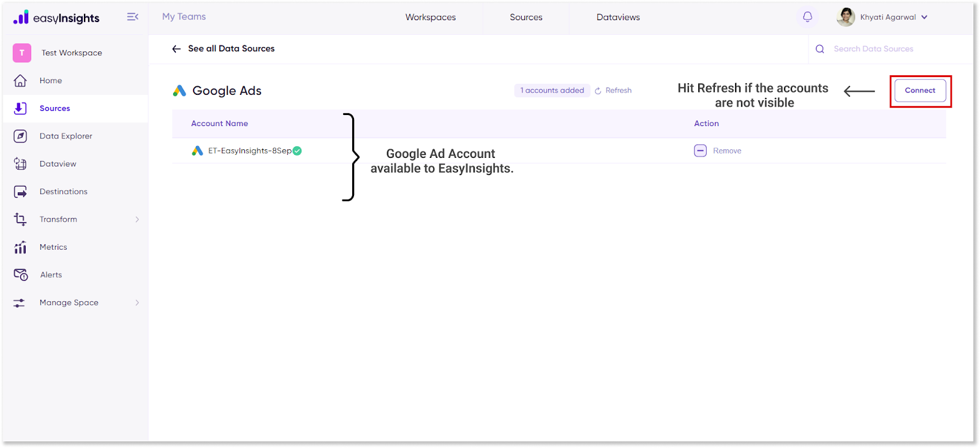
Task: Collapse the sidebar with the hamburger icon
Action: pyautogui.click(x=132, y=17)
